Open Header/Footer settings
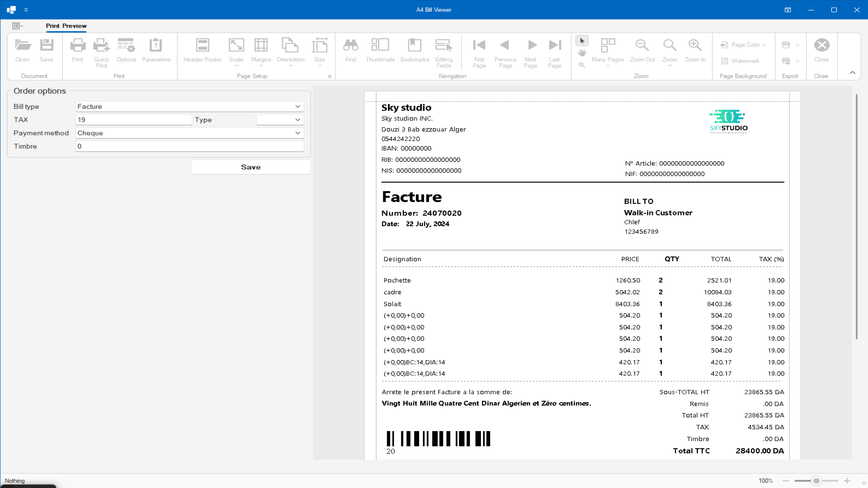868x488 pixels. (202, 50)
